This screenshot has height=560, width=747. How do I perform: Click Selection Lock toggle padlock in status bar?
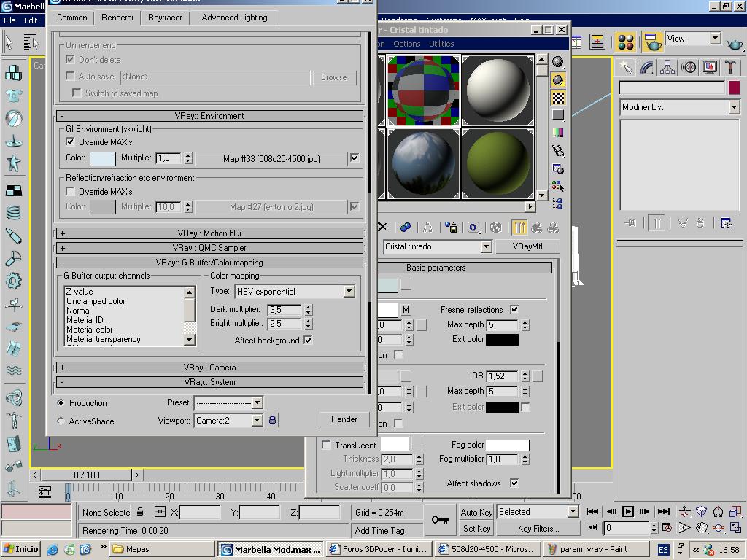pos(140,512)
